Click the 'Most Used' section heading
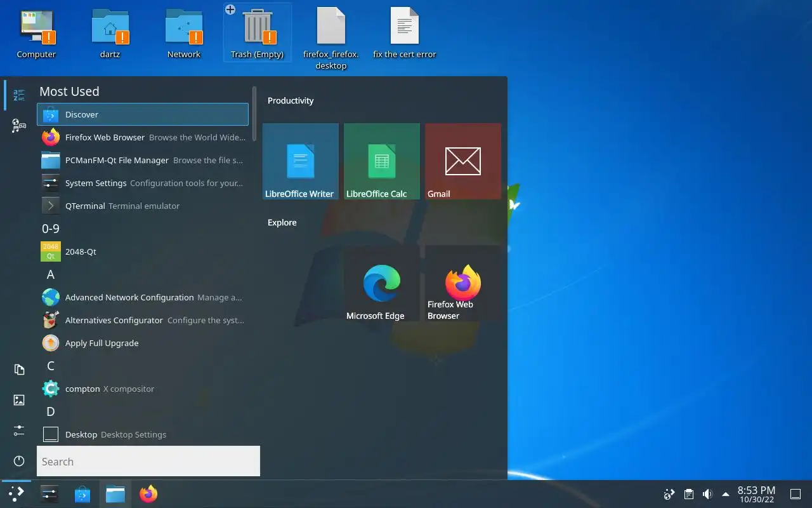This screenshot has height=508, width=812. [69, 91]
